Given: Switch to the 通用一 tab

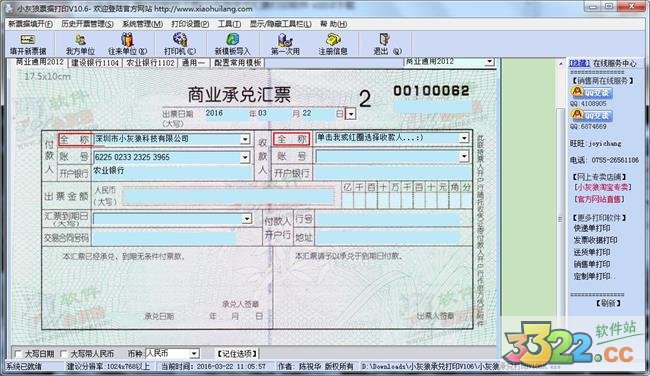Looking at the screenshot, I should tap(194, 63).
